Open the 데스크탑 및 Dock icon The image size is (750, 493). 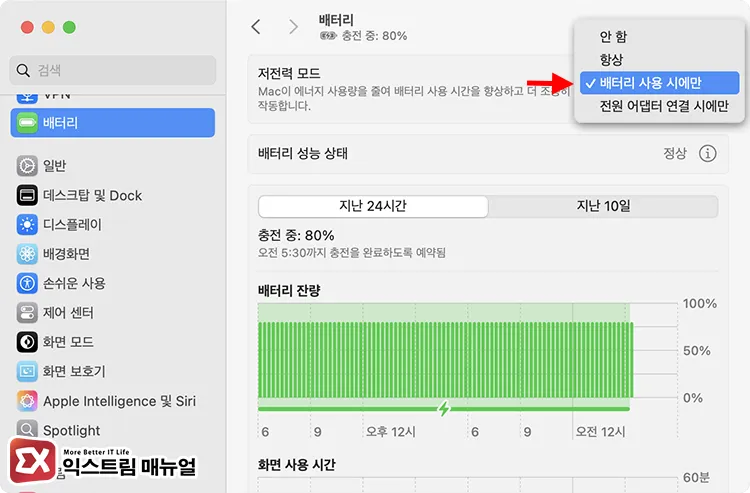tap(27, 195)
